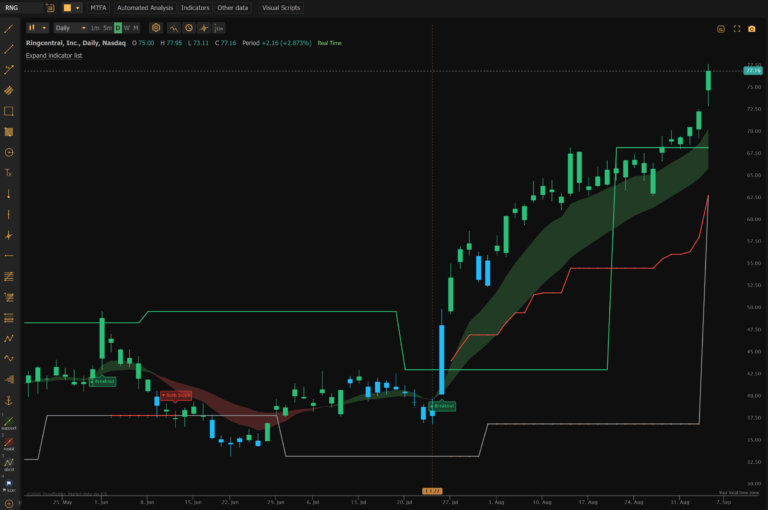768x510 pixels.
Task: Open the color swatch dropdown arrow
Action: tap(77, 8)
